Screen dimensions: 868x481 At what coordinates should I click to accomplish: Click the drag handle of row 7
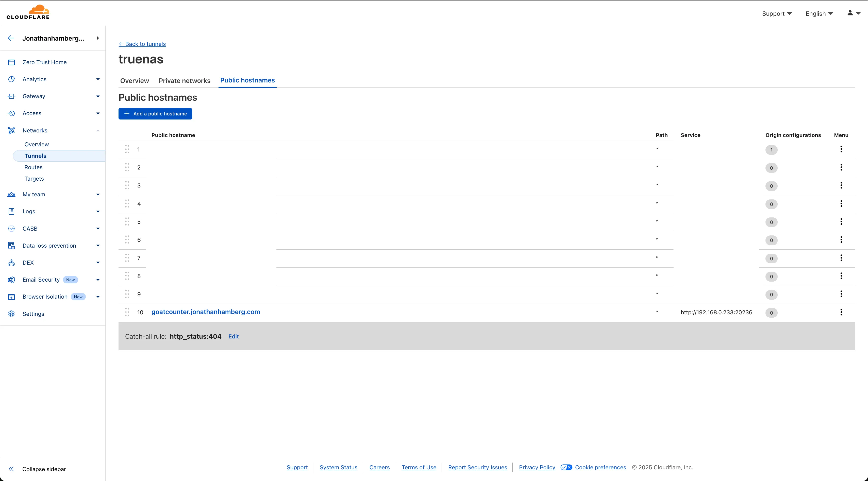(x=127, y=258)
